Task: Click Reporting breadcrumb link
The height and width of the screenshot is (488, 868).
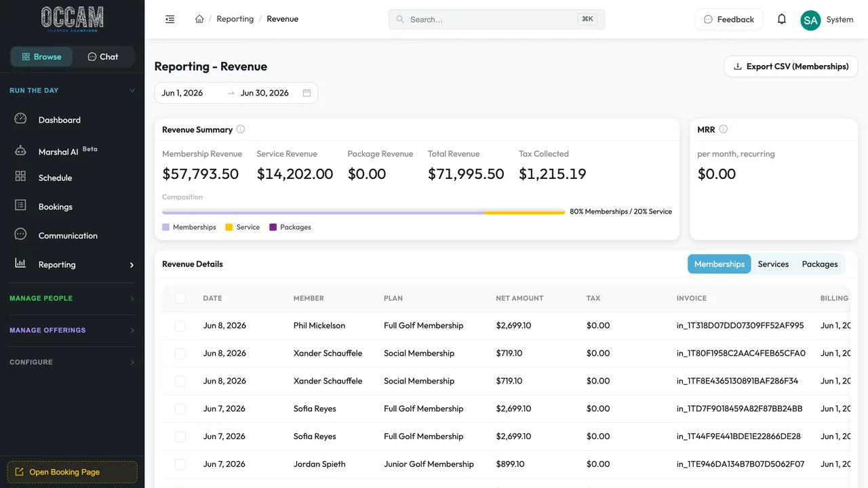Action: [x=235, y=19]
